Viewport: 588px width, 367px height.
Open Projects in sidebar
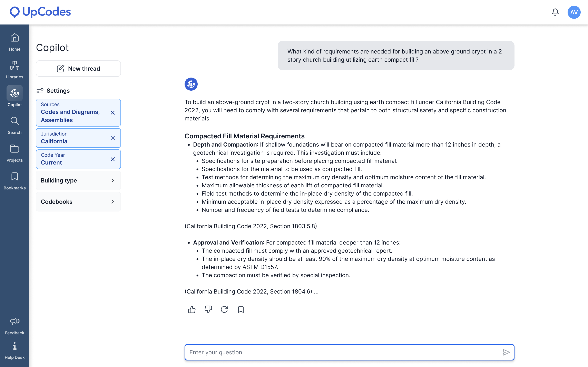[14, 153]
